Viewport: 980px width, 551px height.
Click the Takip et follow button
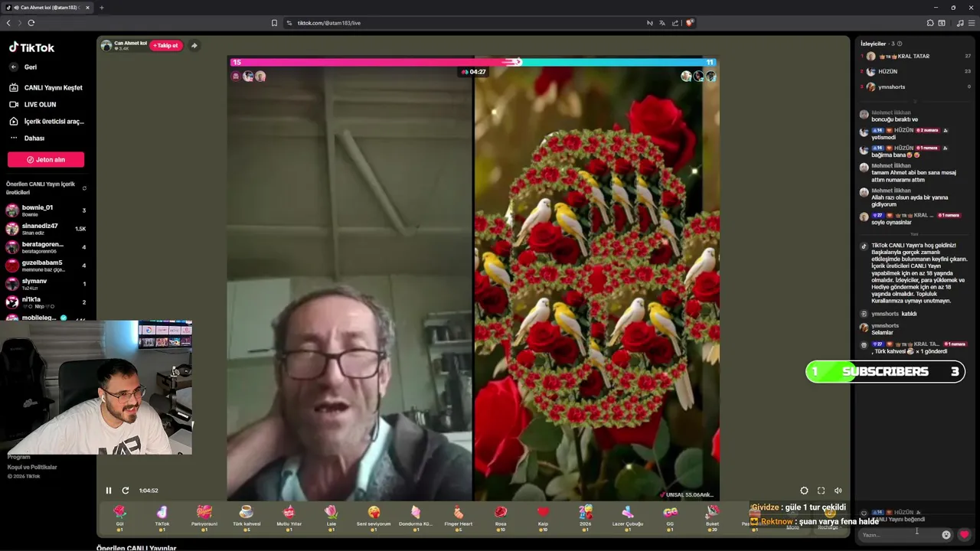point(165,46)
